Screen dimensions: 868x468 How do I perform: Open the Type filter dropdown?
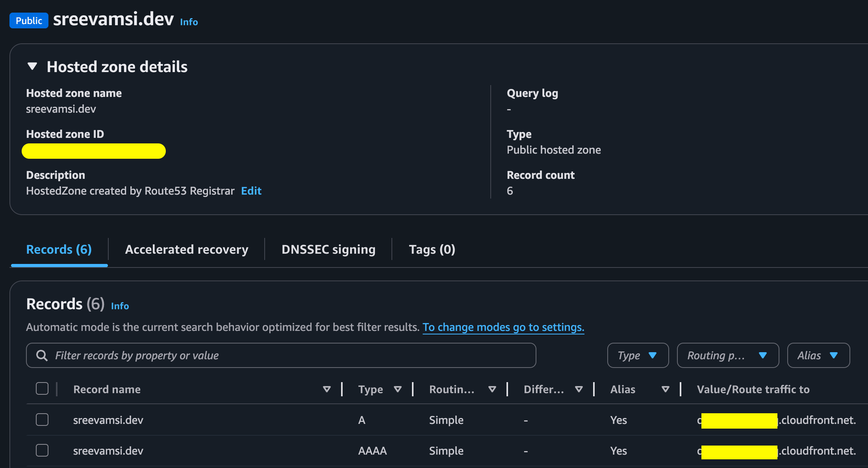pyautogui.click(x=638, y=355)
